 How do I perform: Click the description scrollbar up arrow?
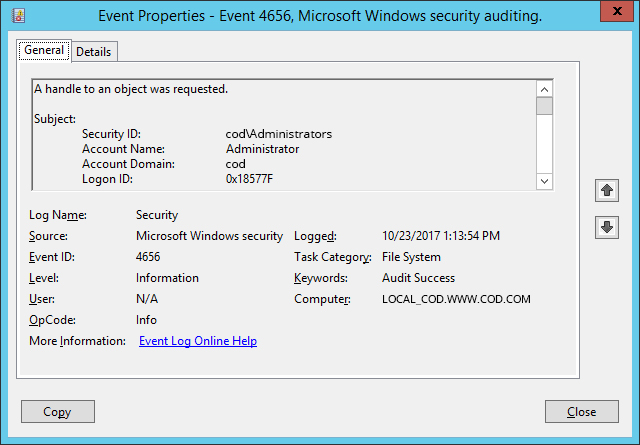[544, 89]
